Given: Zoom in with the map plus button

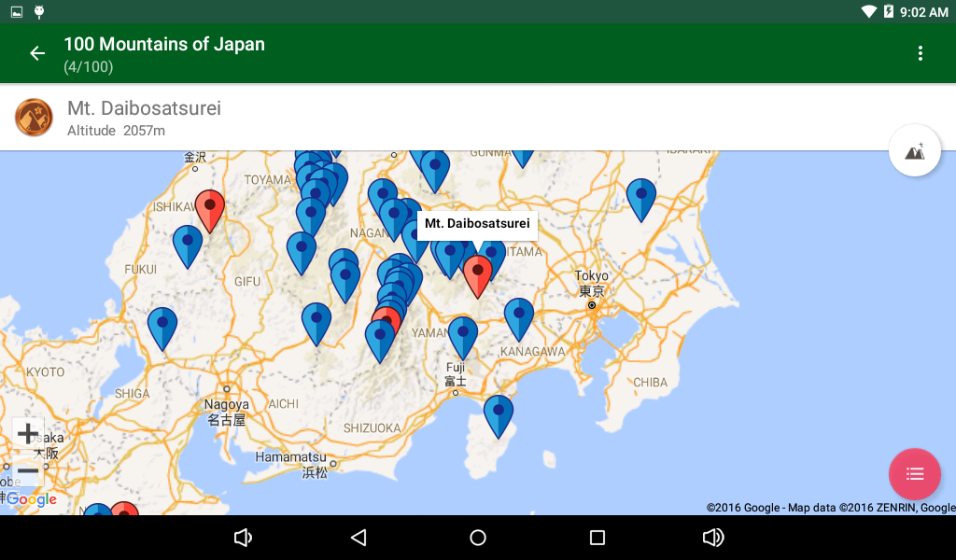Looking at the screenshot, I should (28, 434).
